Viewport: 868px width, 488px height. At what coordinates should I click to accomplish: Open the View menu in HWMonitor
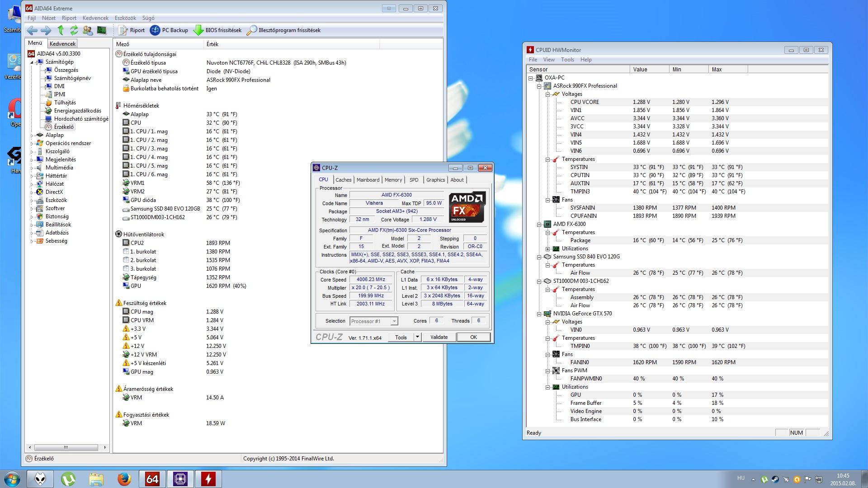point(549,60)
